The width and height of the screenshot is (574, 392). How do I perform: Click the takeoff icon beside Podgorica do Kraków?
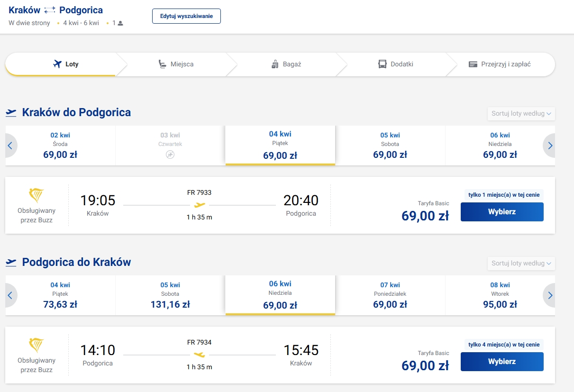point(11,263)
